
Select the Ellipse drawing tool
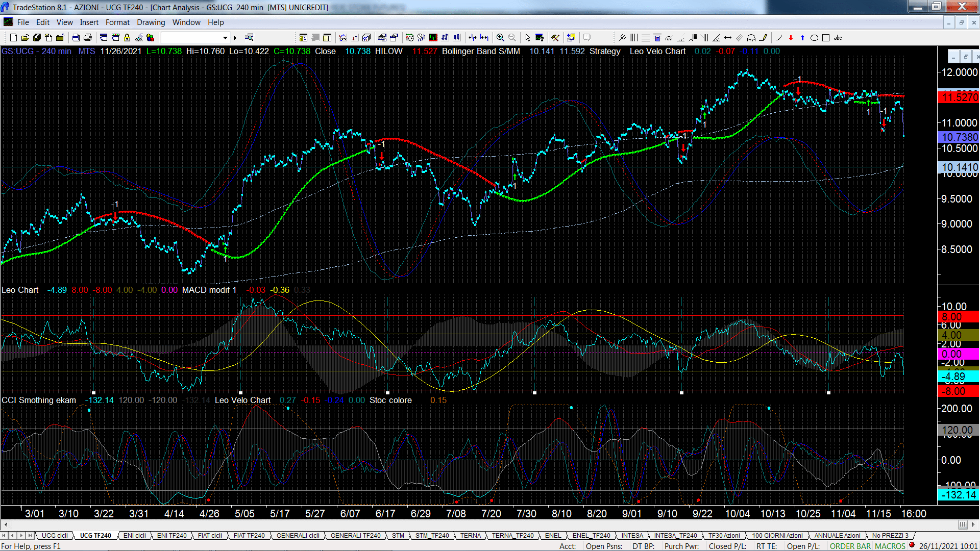click(814, 37)
